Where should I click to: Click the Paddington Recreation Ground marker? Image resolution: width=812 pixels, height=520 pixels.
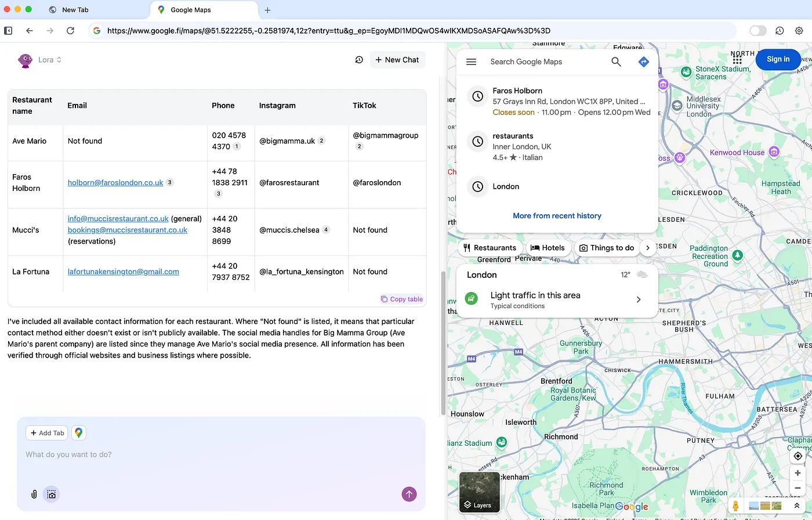tap(737, 255)
